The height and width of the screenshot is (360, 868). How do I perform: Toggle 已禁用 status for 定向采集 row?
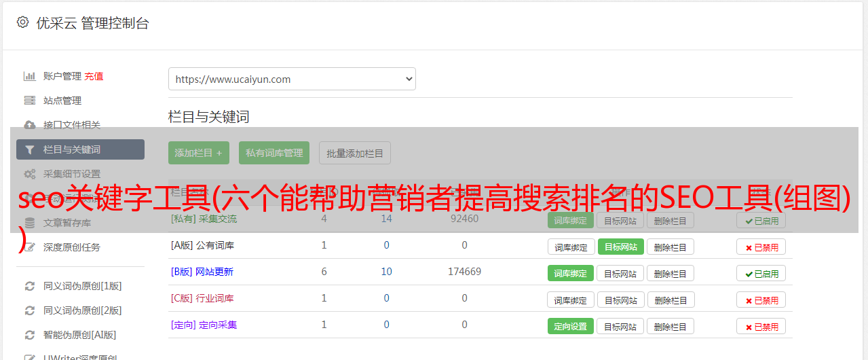coord(761,326)
